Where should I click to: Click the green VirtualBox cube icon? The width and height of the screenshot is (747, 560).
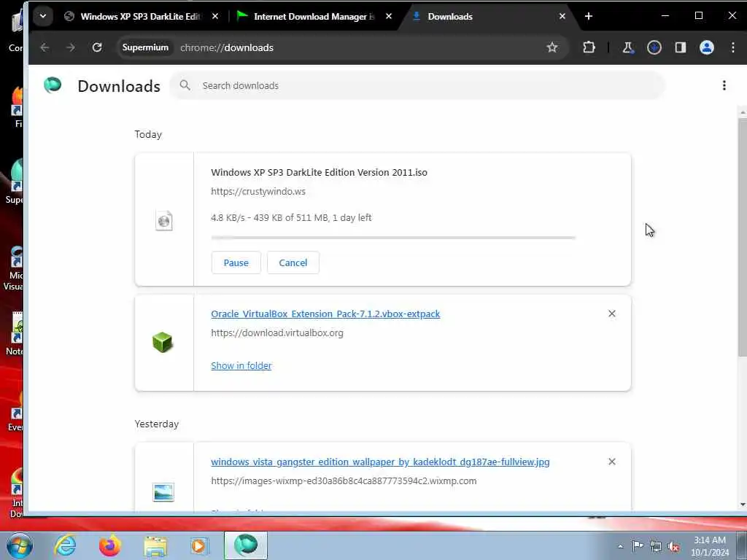click(x=163, y=343)
